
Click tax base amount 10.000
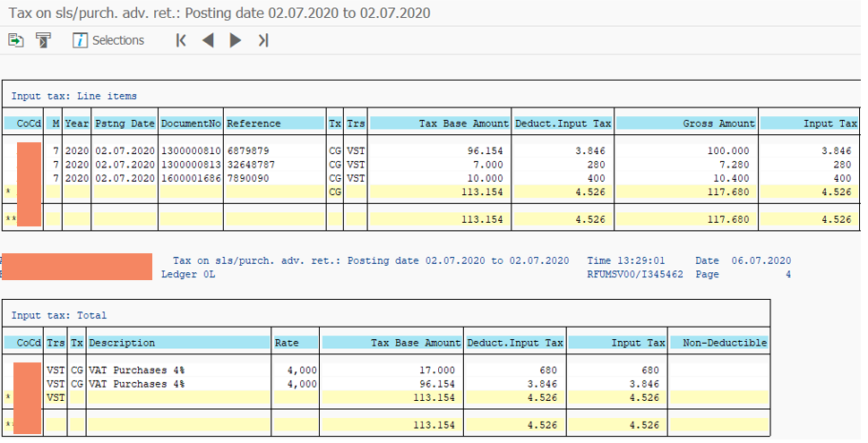485,178
